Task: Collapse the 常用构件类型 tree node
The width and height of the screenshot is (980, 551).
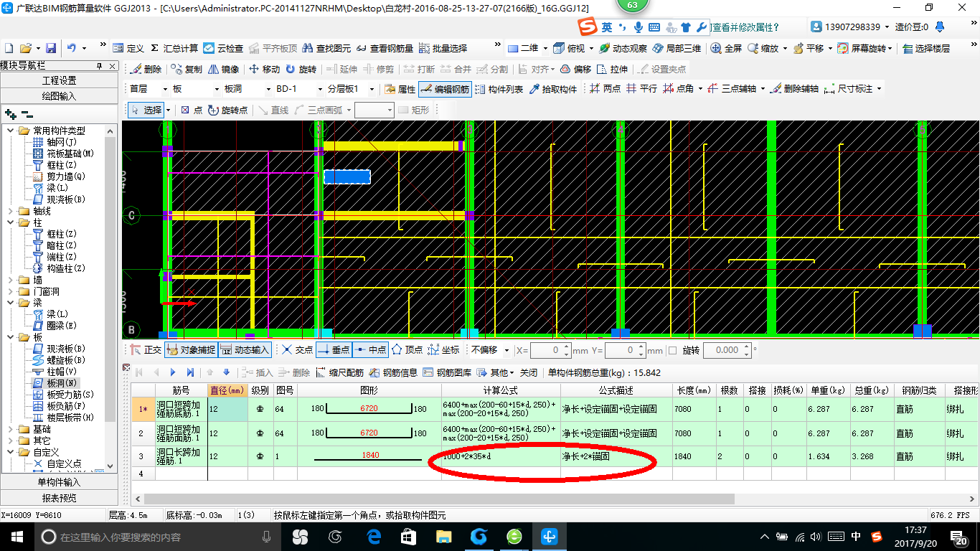Action: pyautogui.click(x=11, y=131)
